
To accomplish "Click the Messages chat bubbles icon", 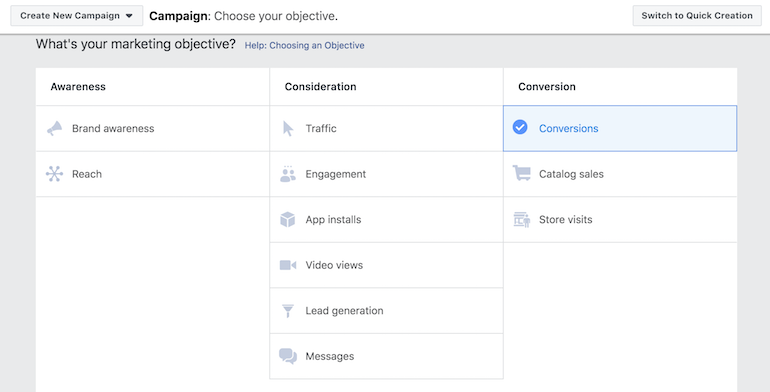I will [x=288, y=356].
